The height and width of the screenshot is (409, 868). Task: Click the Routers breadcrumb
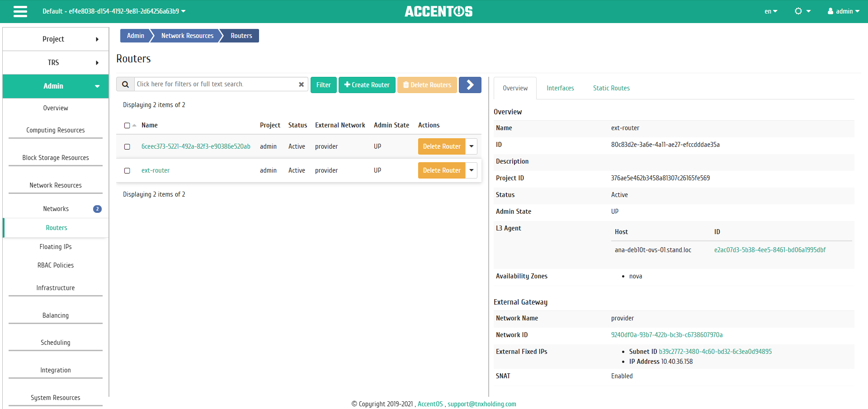coord(241,36)
